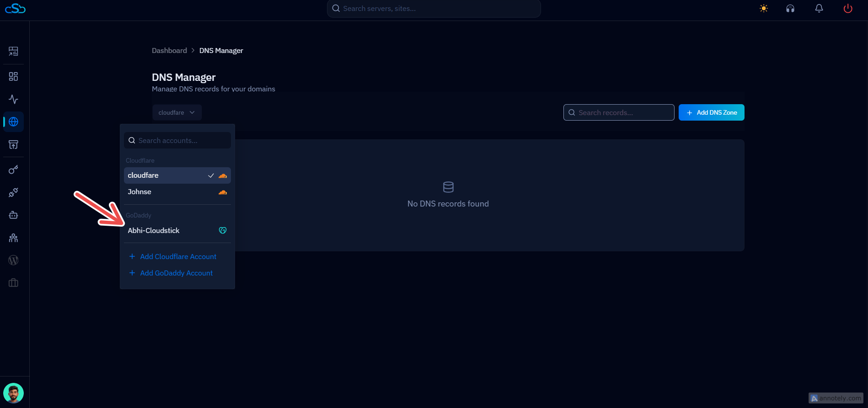This screenshot has width=868, height=408.
Task: Open team users icon in sidebar
Action: [x=13, y=238]
